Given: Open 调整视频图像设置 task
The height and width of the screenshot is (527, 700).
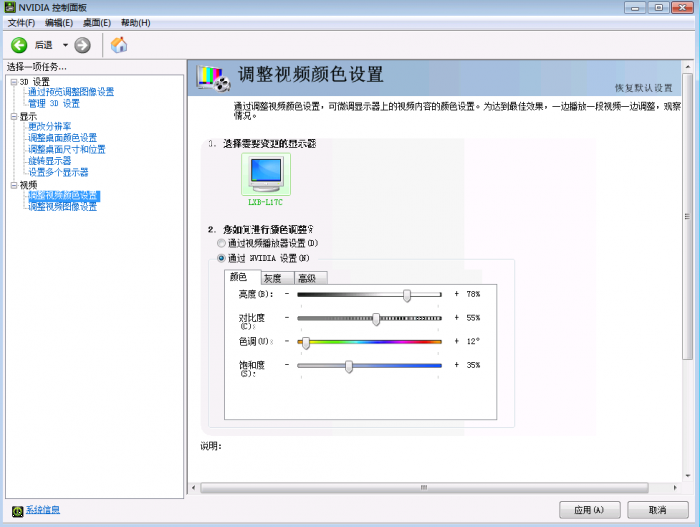Looking at the screenshot, I should click(x=62, y=207).
